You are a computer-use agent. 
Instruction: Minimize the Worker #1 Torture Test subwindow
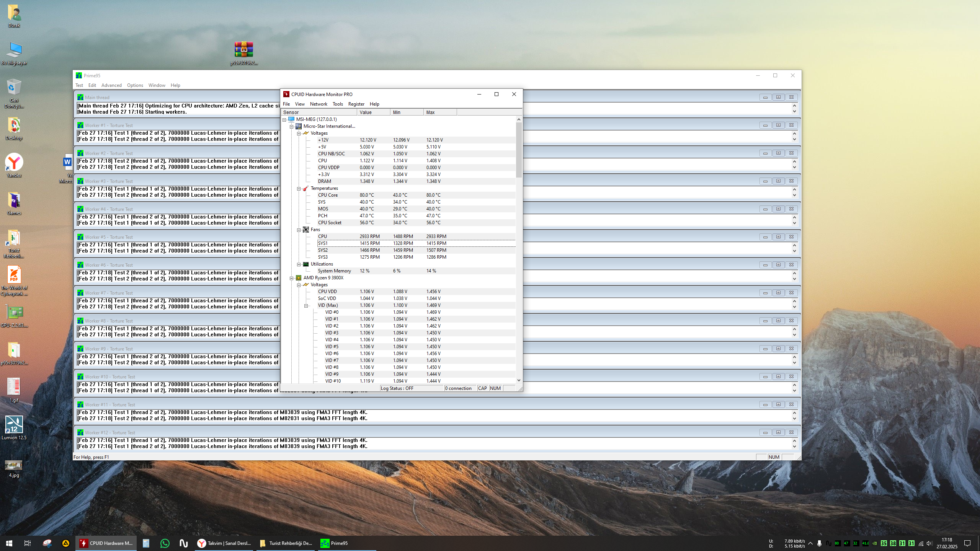[x=765, y=125]
